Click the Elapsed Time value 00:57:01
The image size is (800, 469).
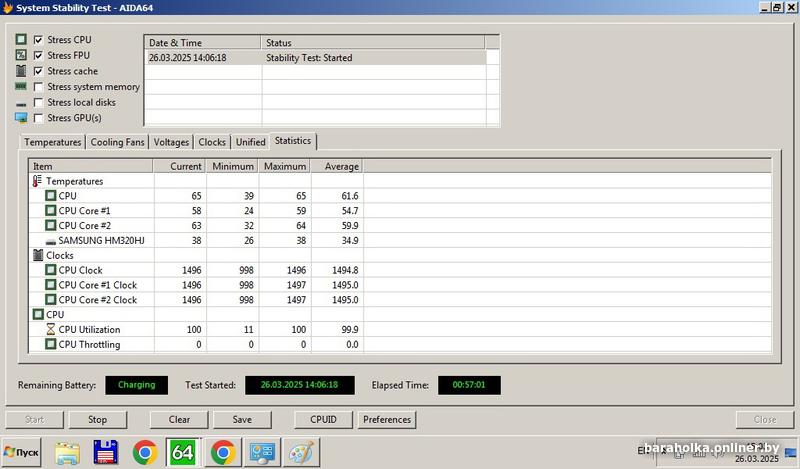pyautogui.click(x=469, y=385)
